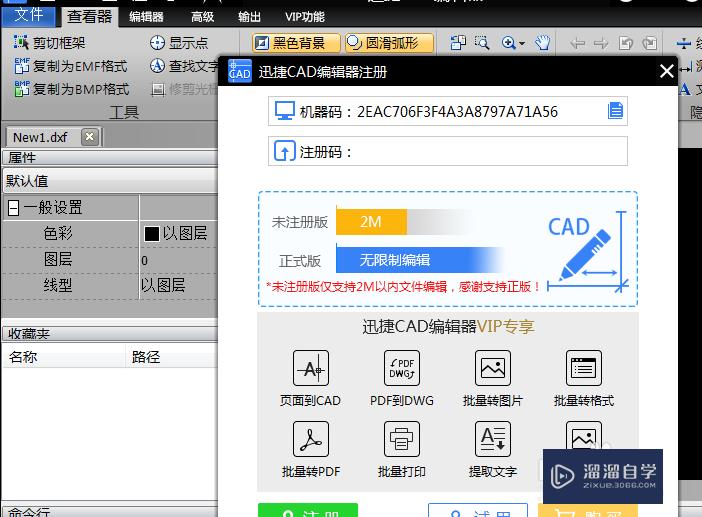This screenshot has height=517, width=702.
Task: Select the 批量转PDF feature icon
Action: click(311, 439)
